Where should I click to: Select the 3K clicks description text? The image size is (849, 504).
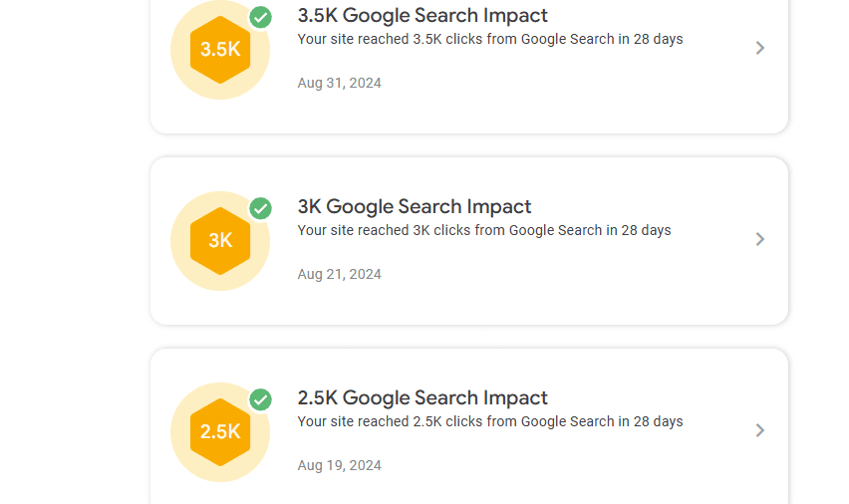pyautogui.click(x=484, y=230)
